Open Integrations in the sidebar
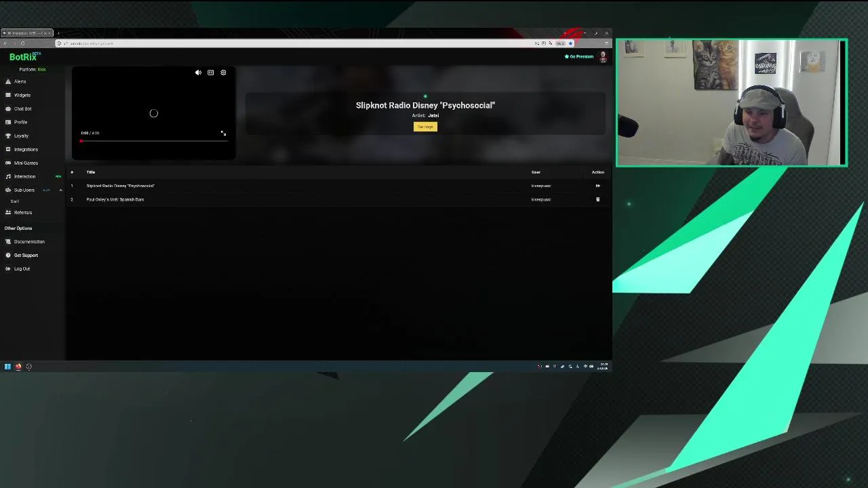Screen dimensions: 868x488 click(26, 149)
